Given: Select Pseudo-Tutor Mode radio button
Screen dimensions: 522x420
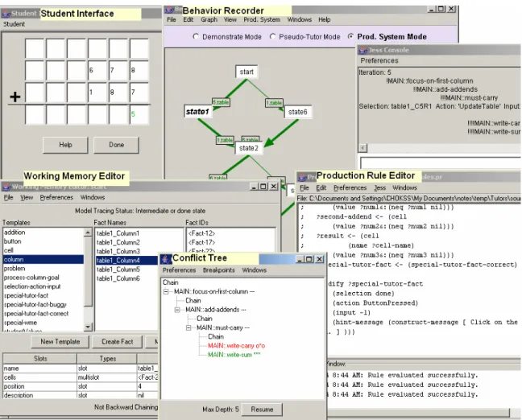Looking at the screenshot, I should click(272, 36).
